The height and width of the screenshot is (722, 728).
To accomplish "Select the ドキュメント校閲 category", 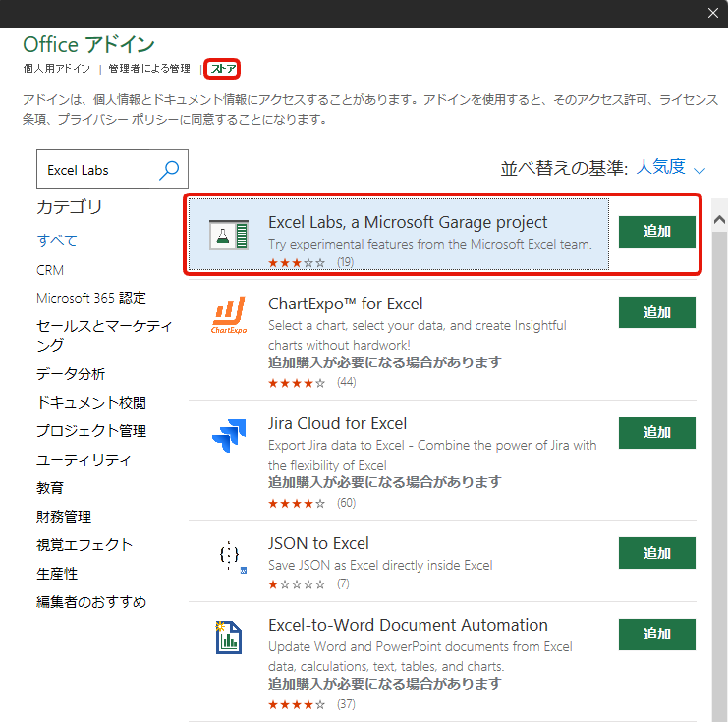I will 91,403.
